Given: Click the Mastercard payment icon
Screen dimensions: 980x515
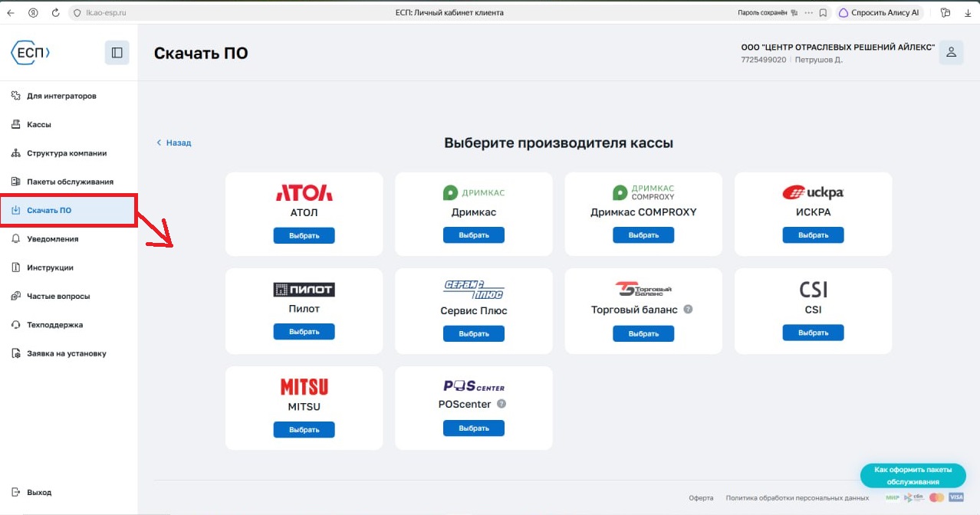Looking at the screenshot, I should (936, 497).
